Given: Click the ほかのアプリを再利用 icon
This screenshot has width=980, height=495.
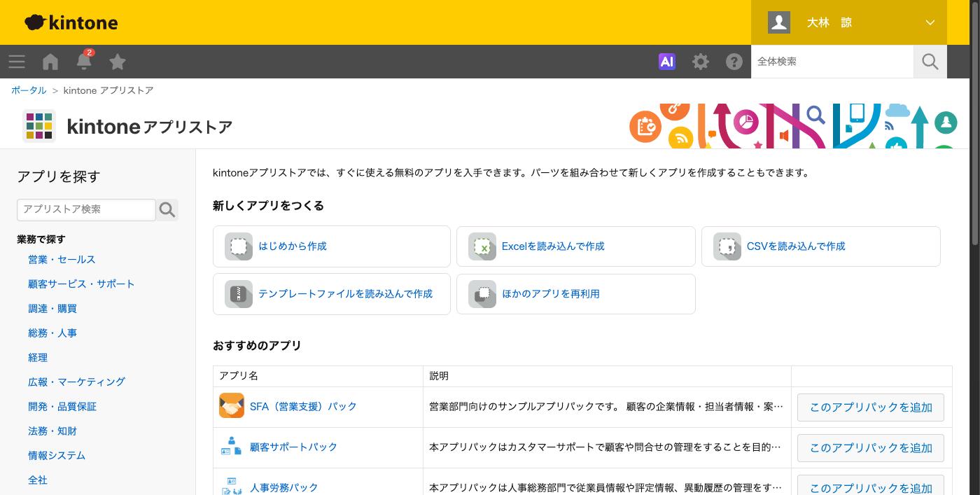Looking at the screenshot, I should click(482, 294).
